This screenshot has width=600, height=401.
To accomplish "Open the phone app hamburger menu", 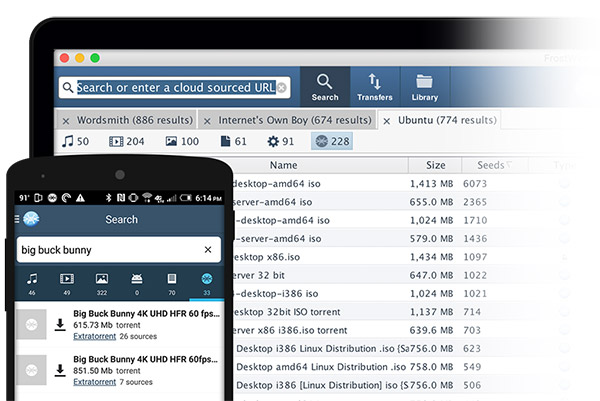I will click(x=17, y=219).
